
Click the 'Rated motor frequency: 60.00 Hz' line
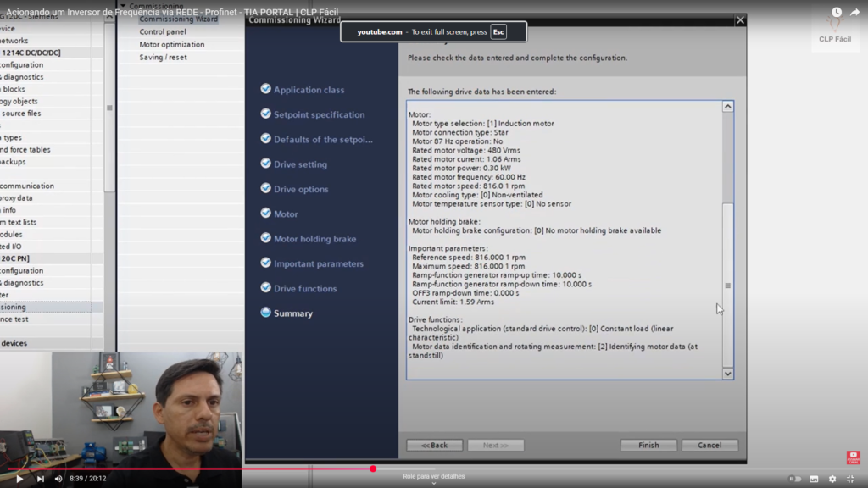[469, 177]
